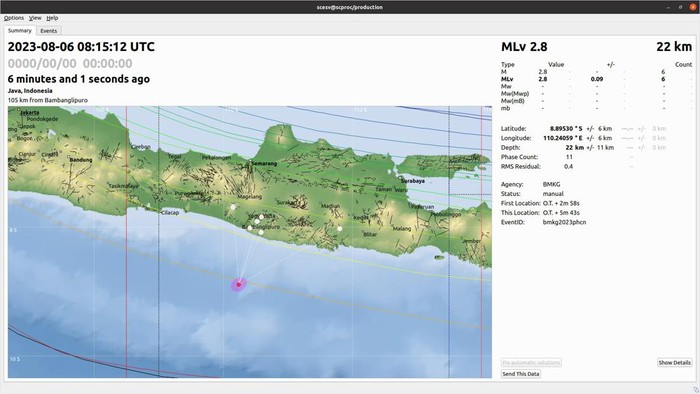Click the greyed 0000/00/00 00:00:00 timestamp

click(x=70, y=63)
